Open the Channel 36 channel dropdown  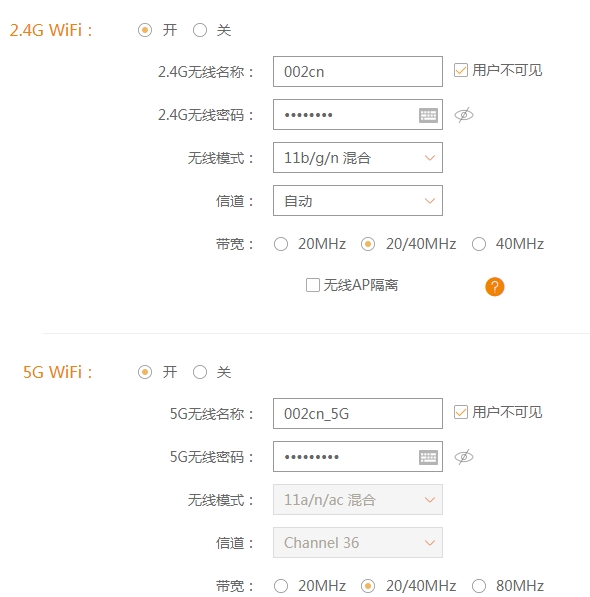click(358, 543)
